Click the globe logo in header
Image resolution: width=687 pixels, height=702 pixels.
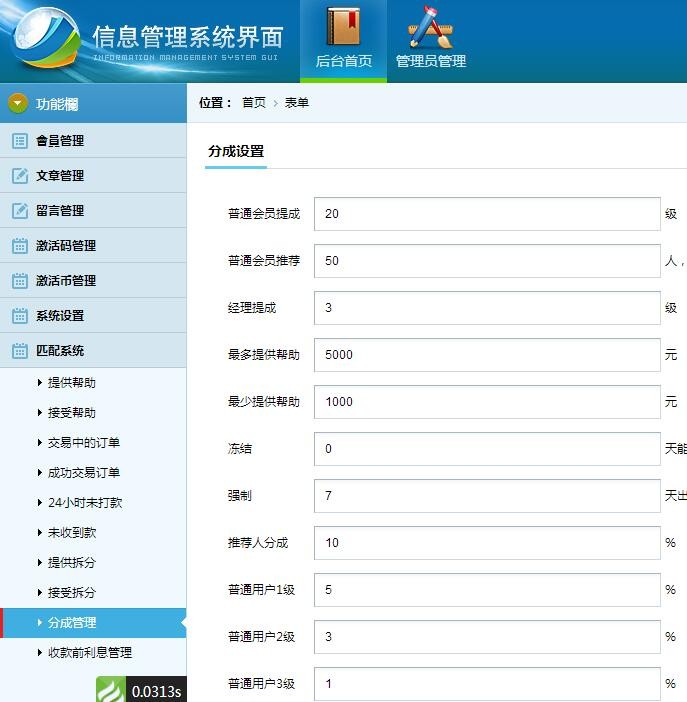[45, 38]
